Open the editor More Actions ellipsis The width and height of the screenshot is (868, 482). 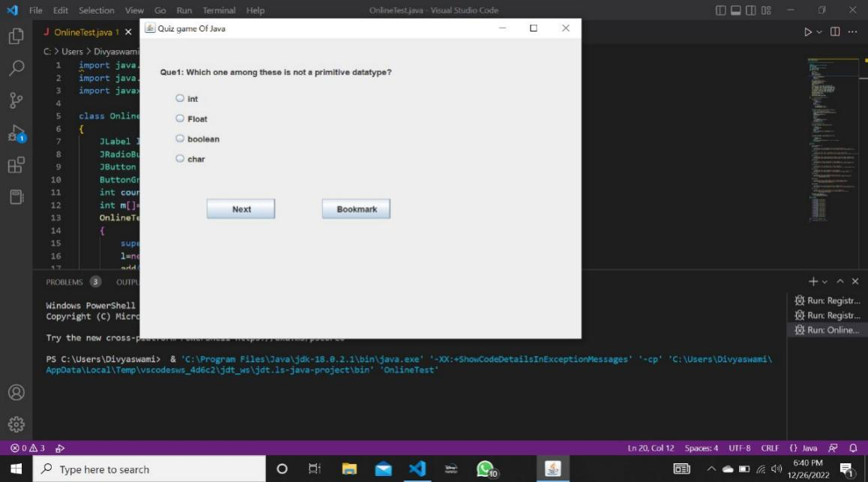pos(852,31)
